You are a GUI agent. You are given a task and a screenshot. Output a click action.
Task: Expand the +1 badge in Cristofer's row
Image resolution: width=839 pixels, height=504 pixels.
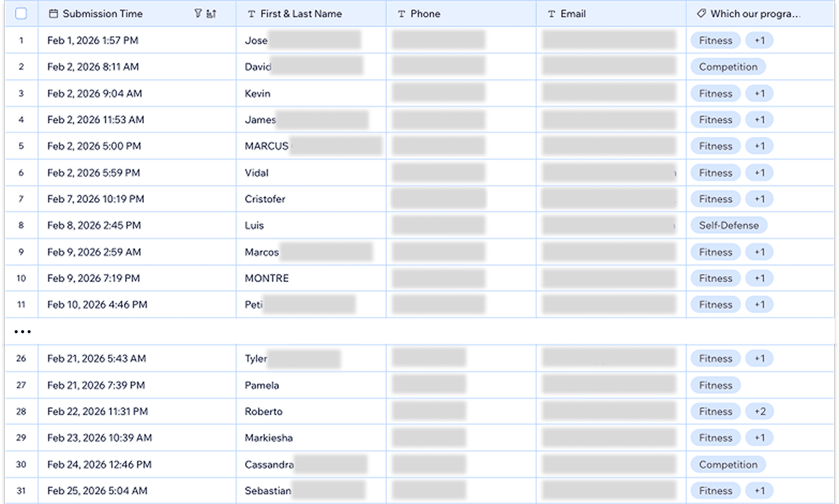point(760,199)
